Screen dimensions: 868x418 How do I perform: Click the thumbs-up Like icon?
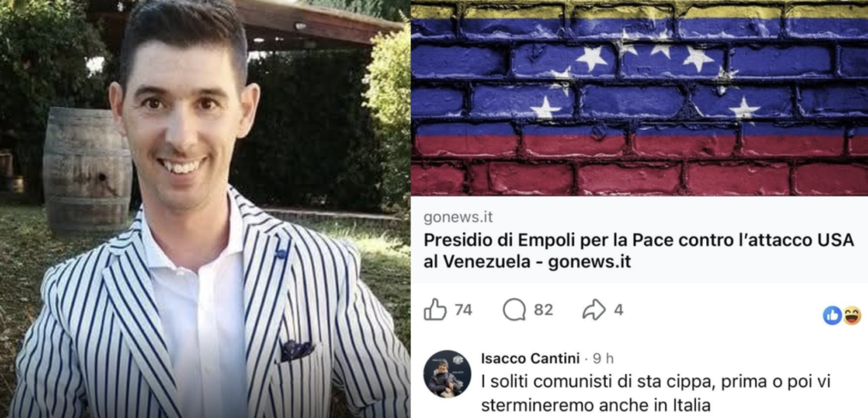click(x=435, y=309)
